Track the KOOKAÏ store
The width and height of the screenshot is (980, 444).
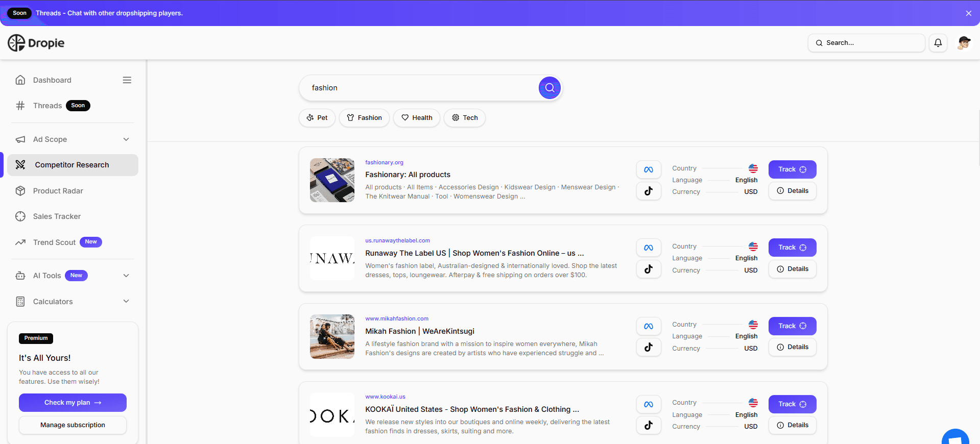[792, 404]
